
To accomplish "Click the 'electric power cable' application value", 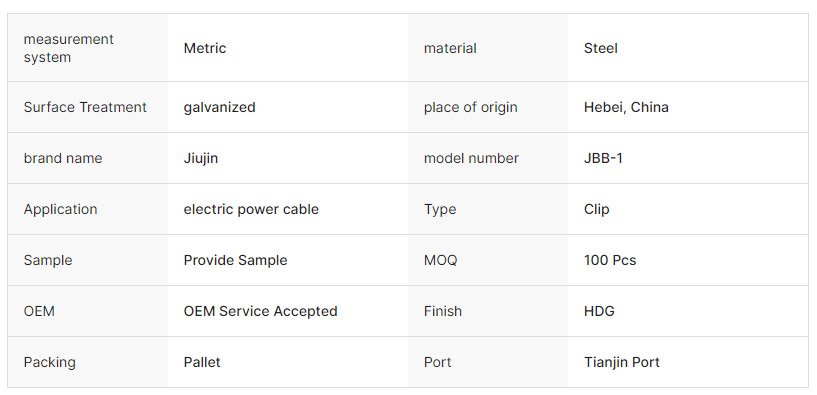I will (x=251, y=209).
